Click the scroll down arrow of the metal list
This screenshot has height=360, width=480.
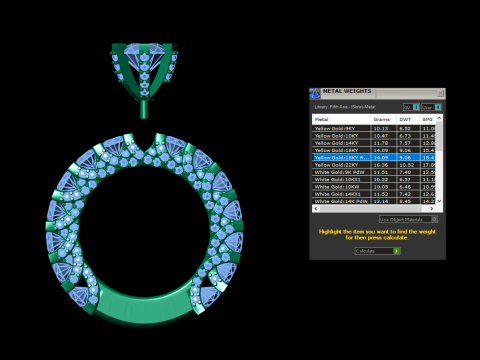pyautogui.click(x=439, y=201)
